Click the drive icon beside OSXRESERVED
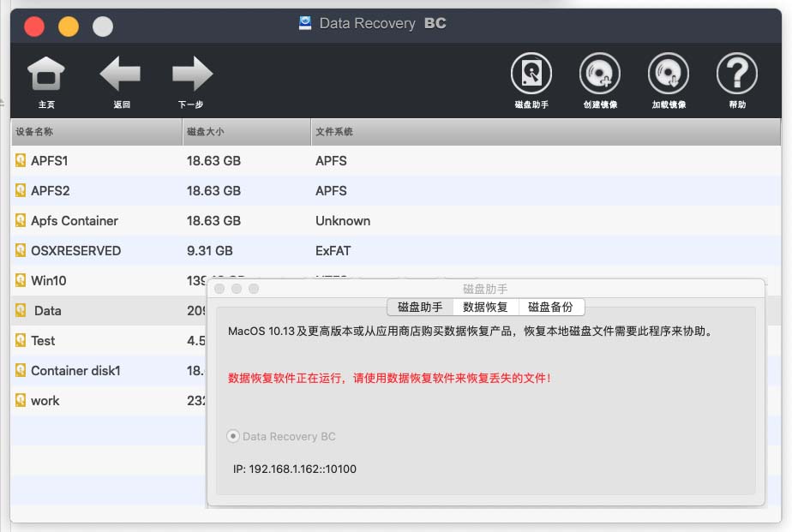Viewport: 792px width, 532px height. coord(21,250)
